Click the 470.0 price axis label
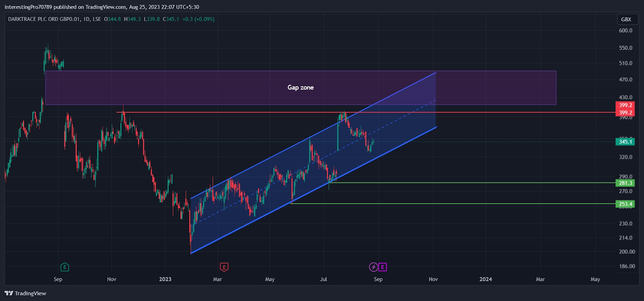Image resolution: width=644 pixels, height=301 pixels. [x=625, y=80]
